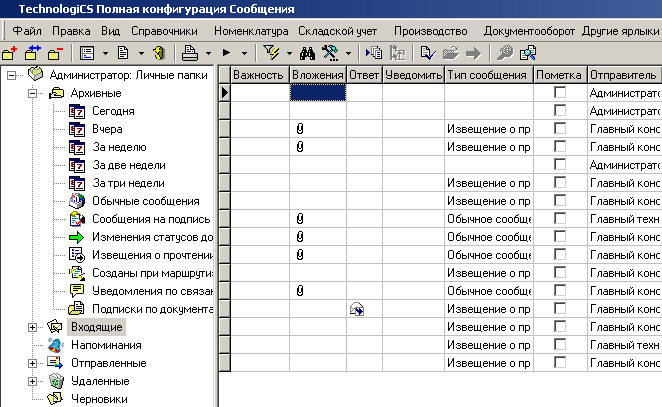Open the printer dropdown arrow

coord(208,54)
